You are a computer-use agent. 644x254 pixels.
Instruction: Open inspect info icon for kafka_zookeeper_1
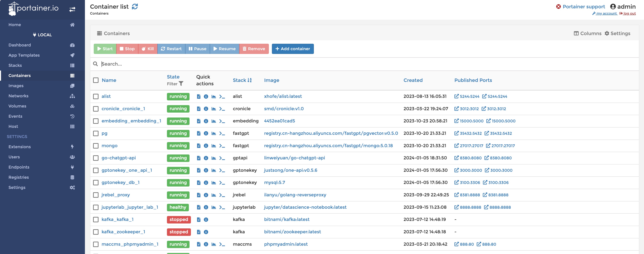pyautogui.click(x=206, y=232)
